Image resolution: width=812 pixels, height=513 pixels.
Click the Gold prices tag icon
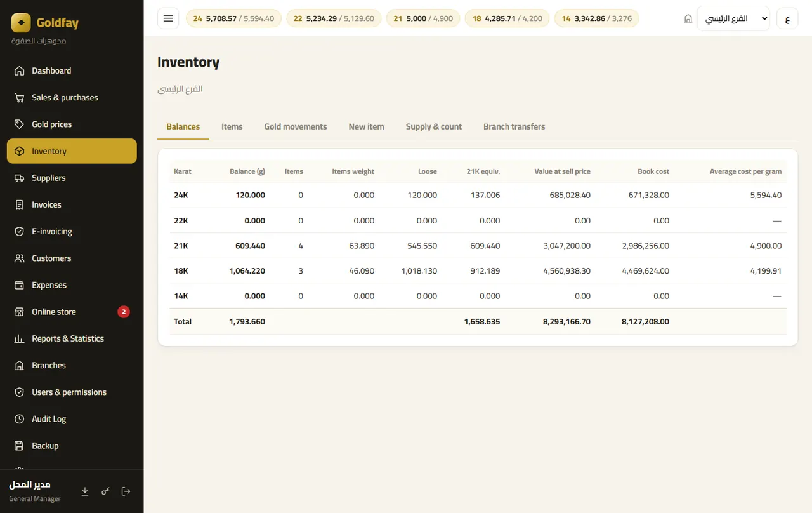(x=20, y=124)
